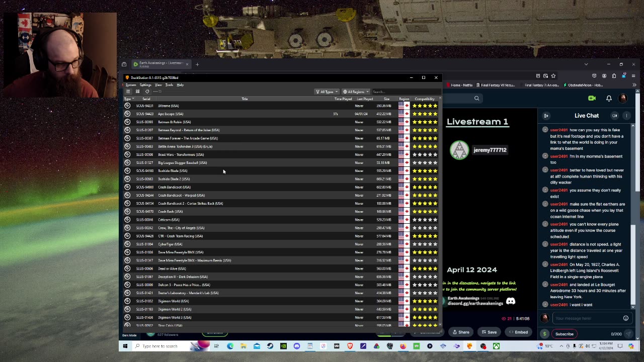Open Xbox app from the taskbar
The height and width of the screenshot is (362, 644).
(x=496, y=346)
